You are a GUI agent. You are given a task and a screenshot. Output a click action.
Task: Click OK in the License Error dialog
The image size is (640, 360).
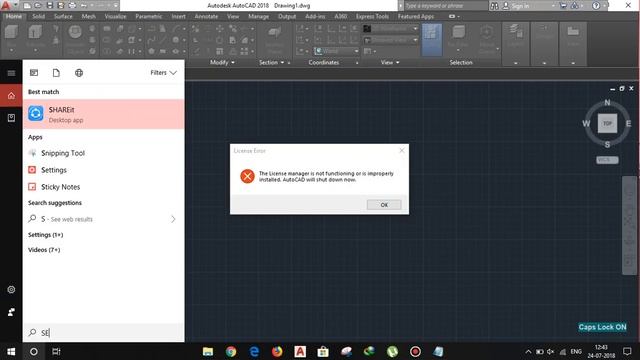(x=384, y=205)
